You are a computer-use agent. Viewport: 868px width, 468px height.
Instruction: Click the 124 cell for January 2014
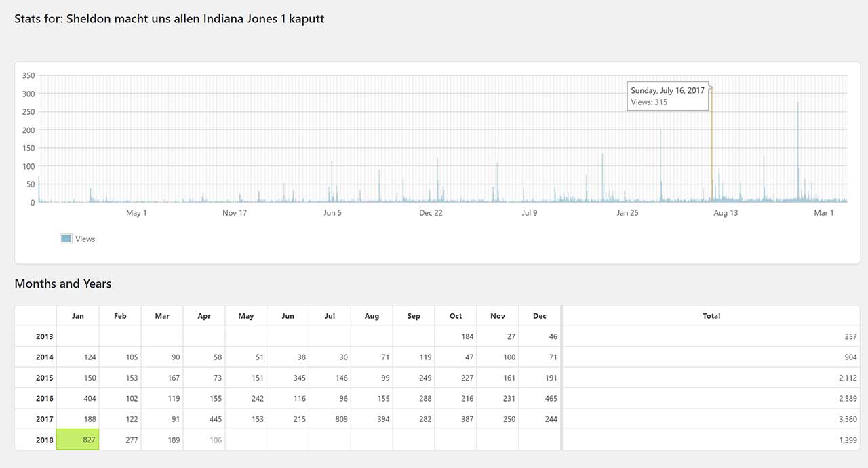[78, 357]
